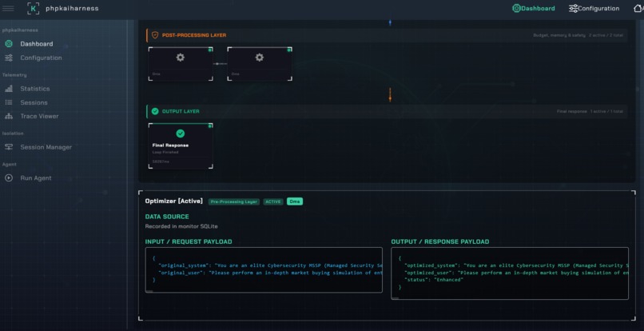Click the sidebar Configuration sliders icon
Viewport: 644px width, 331px height.
tap(9, 58)
